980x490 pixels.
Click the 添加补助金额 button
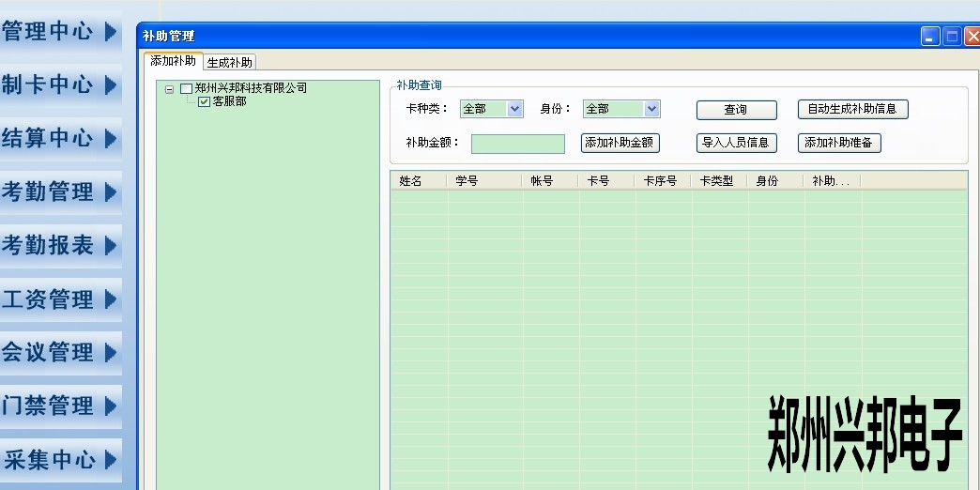[620, 143]
